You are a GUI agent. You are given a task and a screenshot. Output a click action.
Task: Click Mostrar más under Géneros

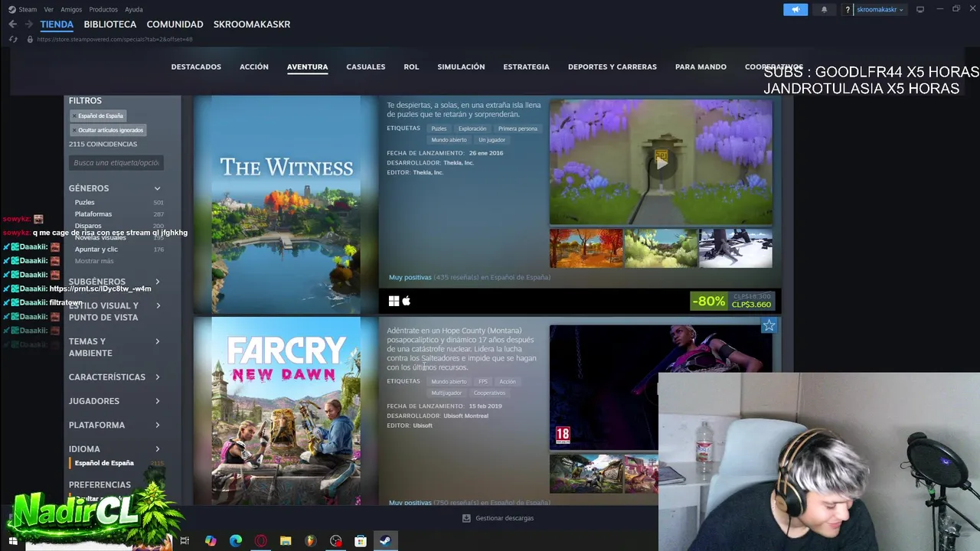pos(94,262)
